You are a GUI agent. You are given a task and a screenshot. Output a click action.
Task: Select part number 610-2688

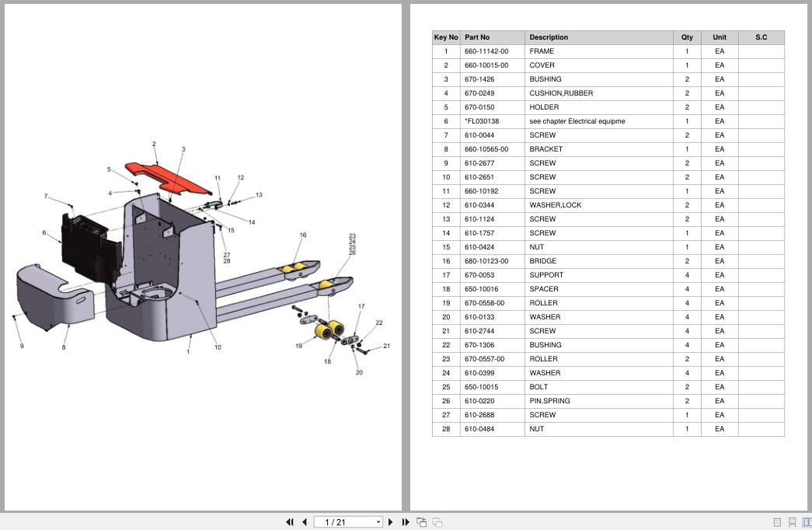coord(479,415)
